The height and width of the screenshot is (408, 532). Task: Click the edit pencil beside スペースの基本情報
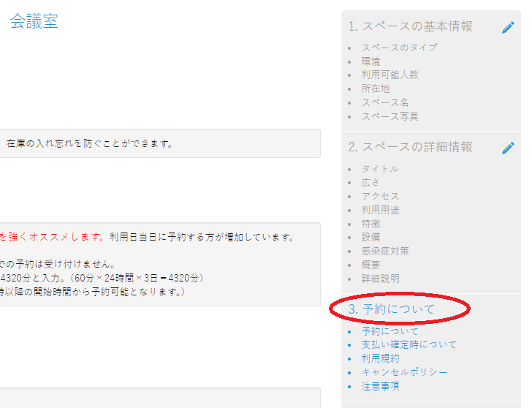pyautogui.click(x=508, y=28)
